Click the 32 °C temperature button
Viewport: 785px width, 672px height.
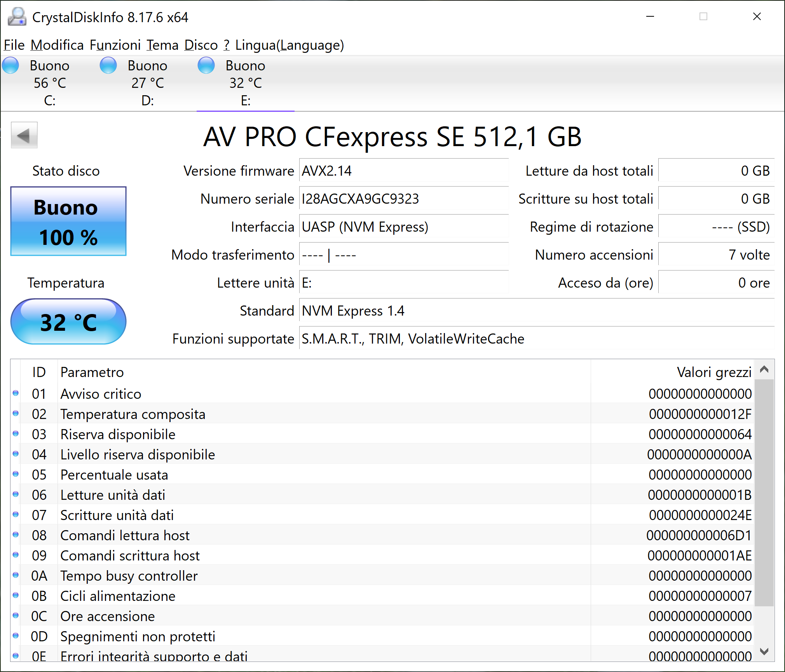pyautogui.click(x=68, y=321)
